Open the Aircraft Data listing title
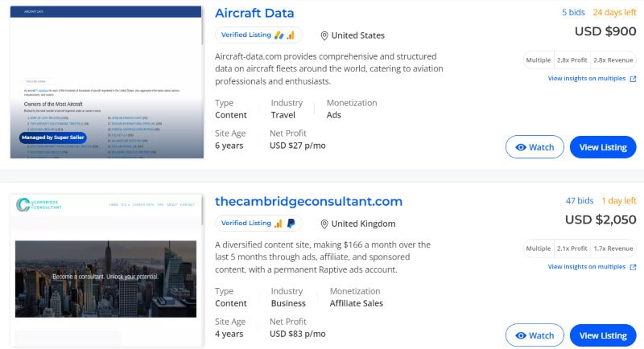 click(254, 13)
